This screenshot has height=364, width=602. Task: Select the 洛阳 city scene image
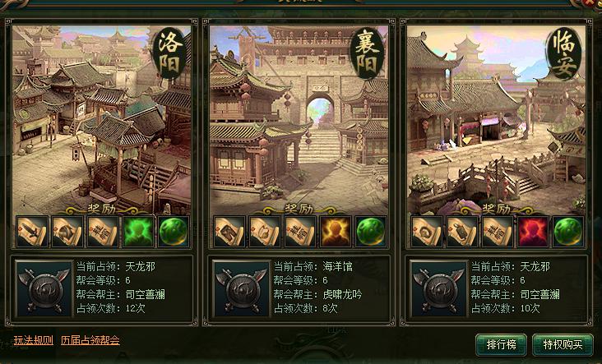[x=101, y=120]
